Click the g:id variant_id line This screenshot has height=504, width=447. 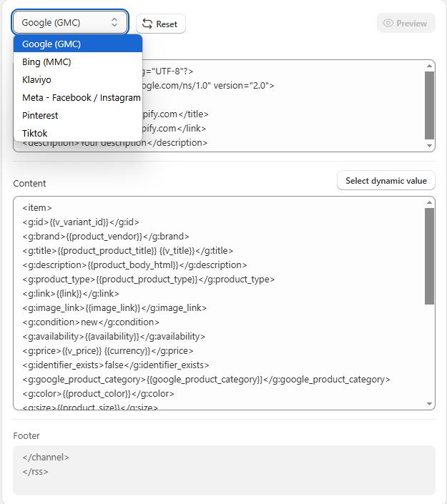pos(81,222)
